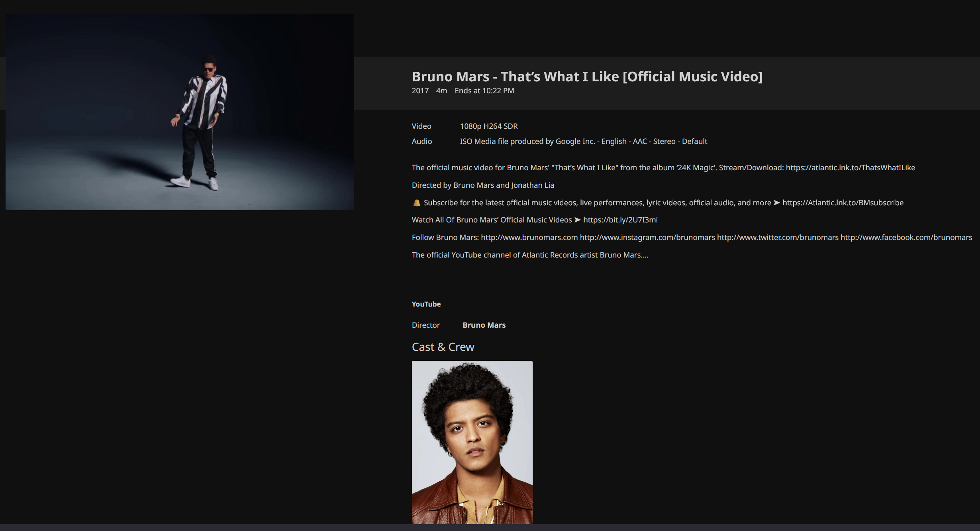Open the Atlantic.lnk.to/BMsubscribe URL
This screenshot has height=531, width=980.
(843, 203)
